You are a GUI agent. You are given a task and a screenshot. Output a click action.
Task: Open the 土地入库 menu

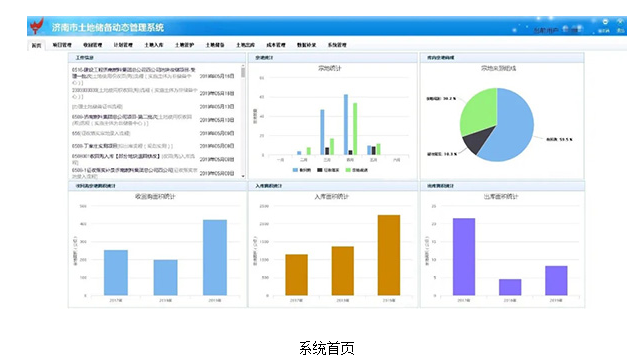(x=154, y=45)
